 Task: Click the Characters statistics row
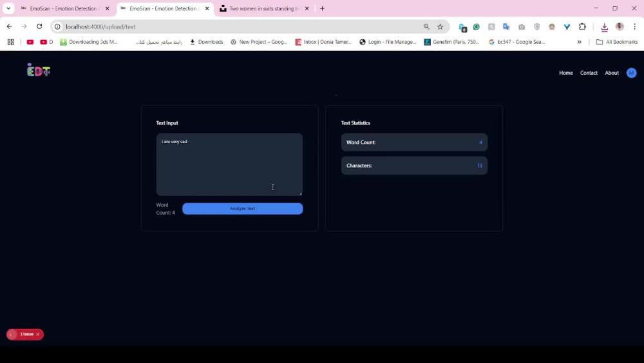click(414, 165)
